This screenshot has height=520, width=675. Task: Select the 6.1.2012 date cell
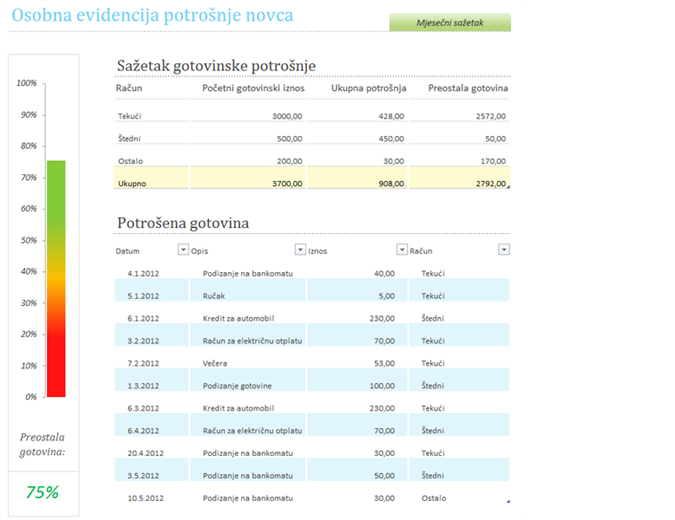(143, 318)
